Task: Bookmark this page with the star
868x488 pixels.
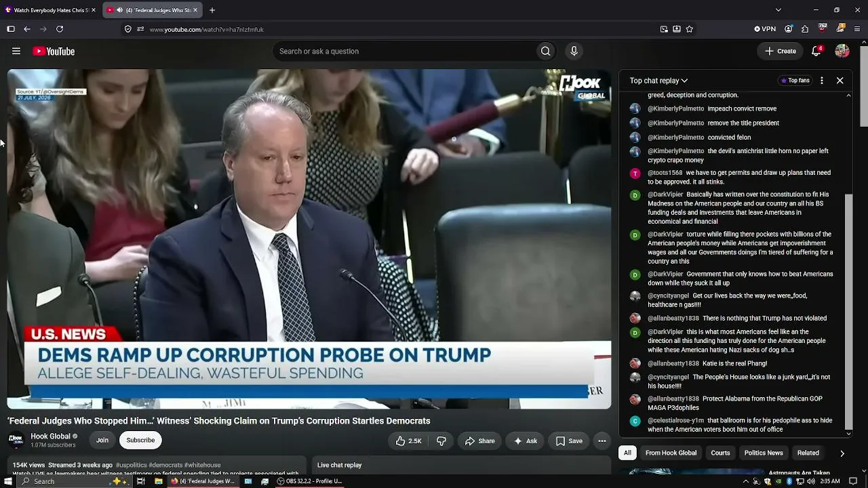Action: (x=690, y=29)
